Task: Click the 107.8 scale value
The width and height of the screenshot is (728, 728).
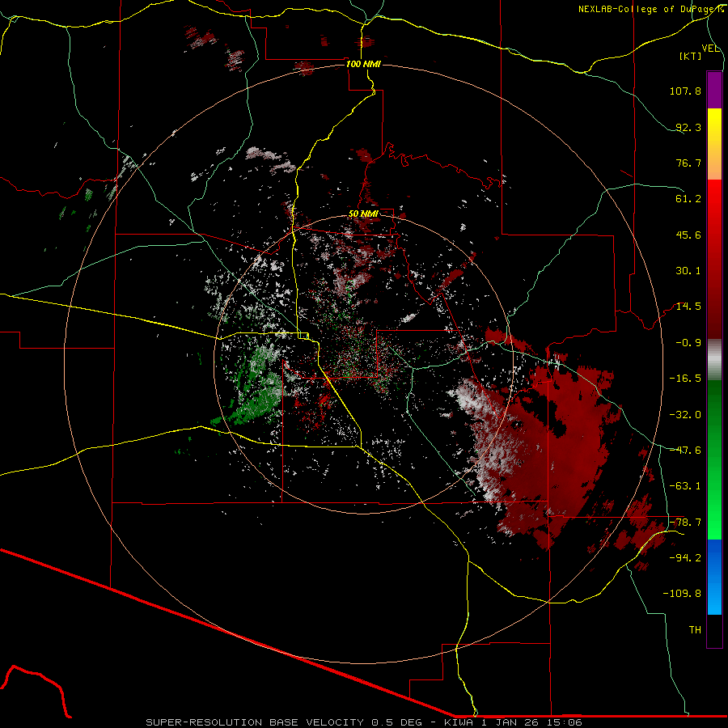Action: click(x=685, y=91)
